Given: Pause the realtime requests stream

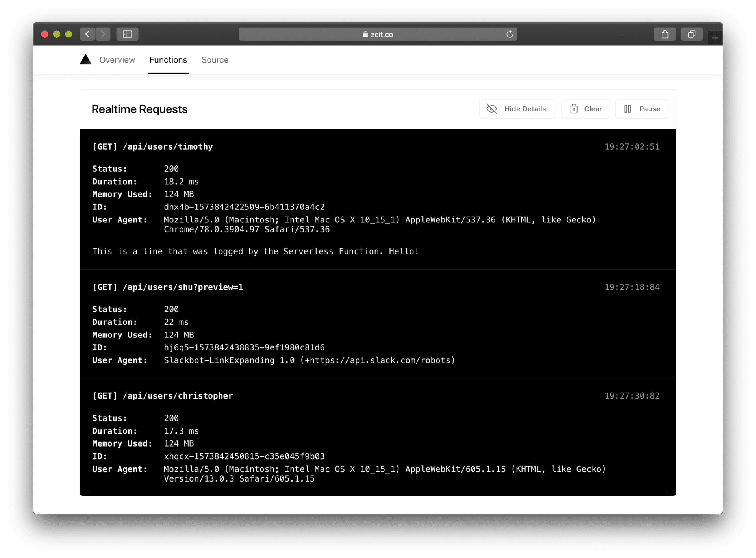Looking at the screenshot, I should [642, 109].
